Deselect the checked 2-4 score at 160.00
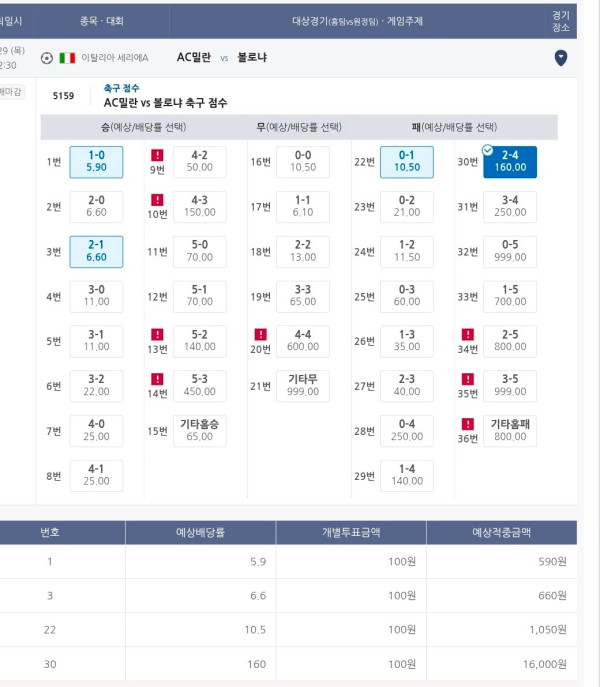 [x=510, y=162]
